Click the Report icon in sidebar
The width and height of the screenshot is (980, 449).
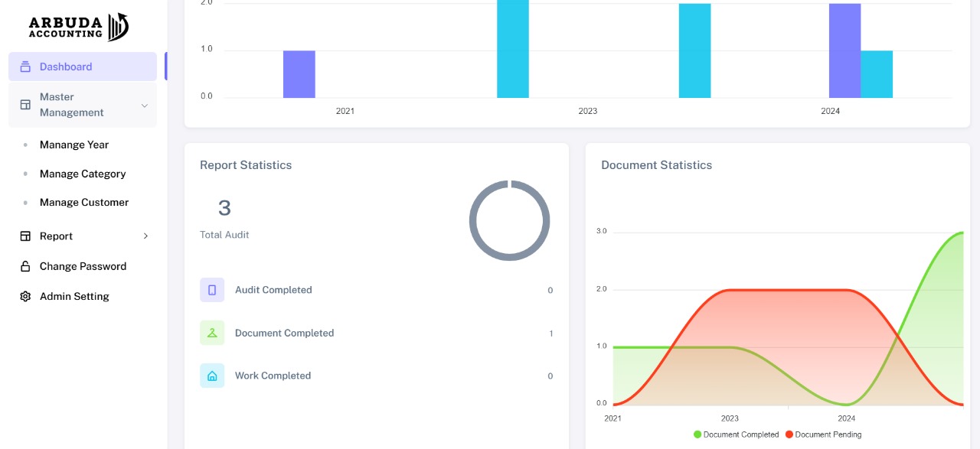[25, 236]
